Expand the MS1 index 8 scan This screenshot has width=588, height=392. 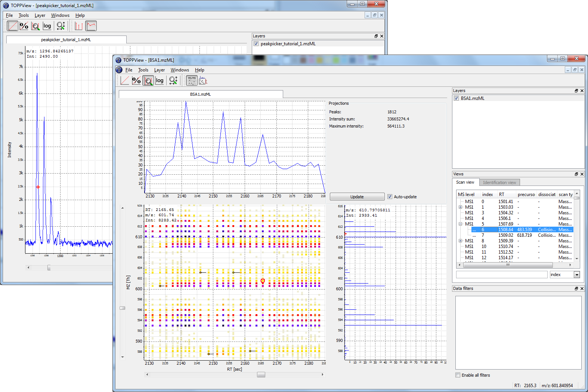click(460, 241)
